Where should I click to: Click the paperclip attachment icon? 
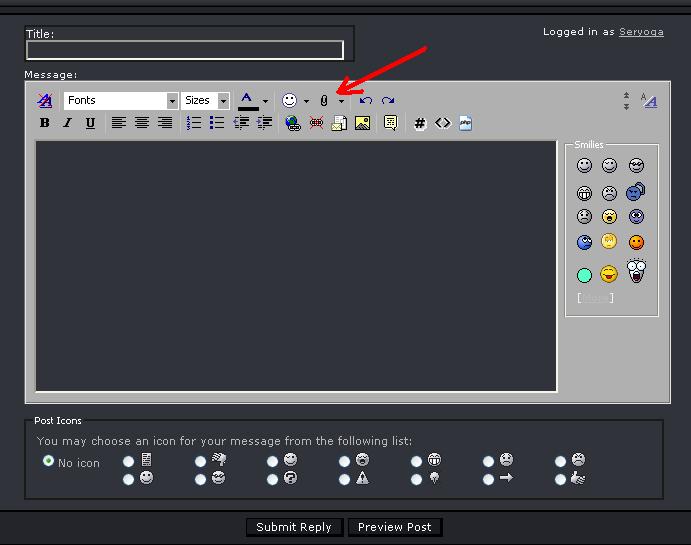point(324,101)
